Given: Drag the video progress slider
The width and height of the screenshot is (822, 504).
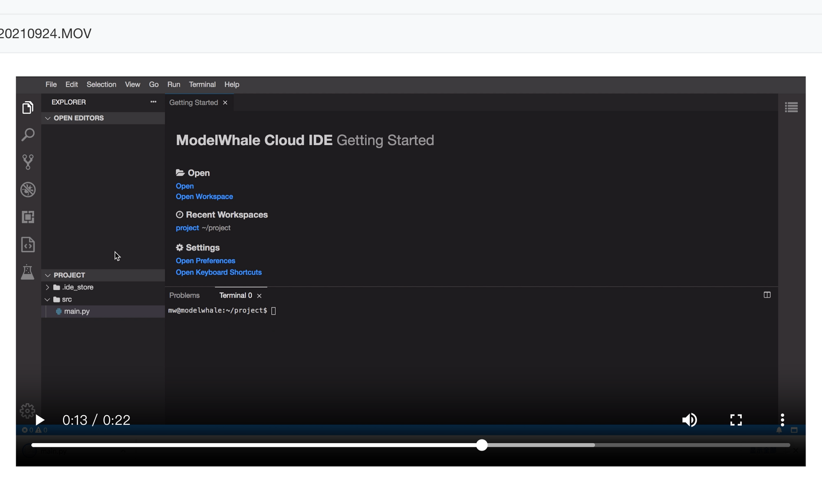Looking at the screenshot, I should click(482, 445).
